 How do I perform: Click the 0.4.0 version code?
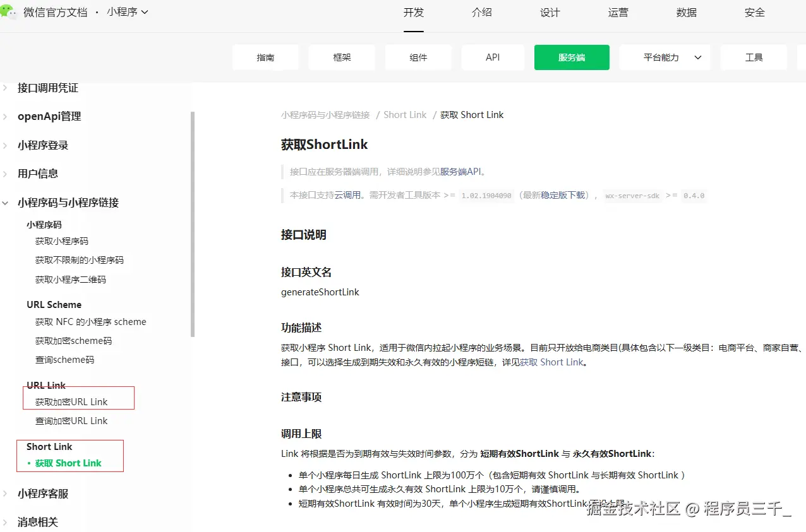point(694,196)
